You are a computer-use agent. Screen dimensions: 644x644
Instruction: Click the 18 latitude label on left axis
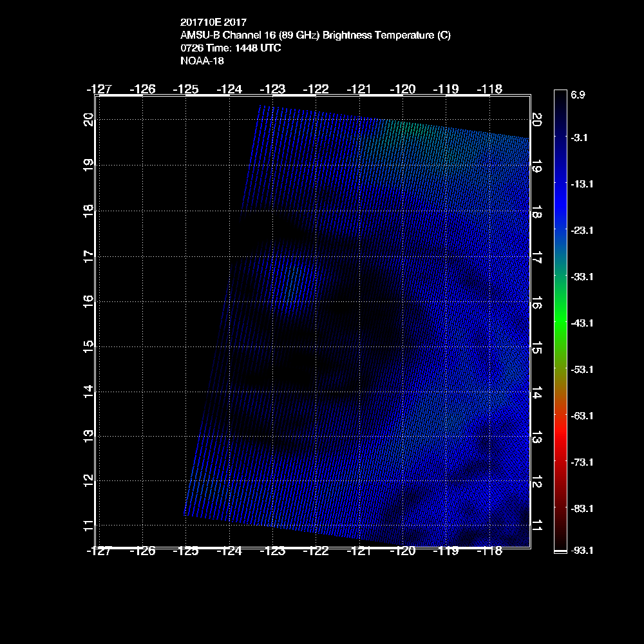tap(88, 211)
